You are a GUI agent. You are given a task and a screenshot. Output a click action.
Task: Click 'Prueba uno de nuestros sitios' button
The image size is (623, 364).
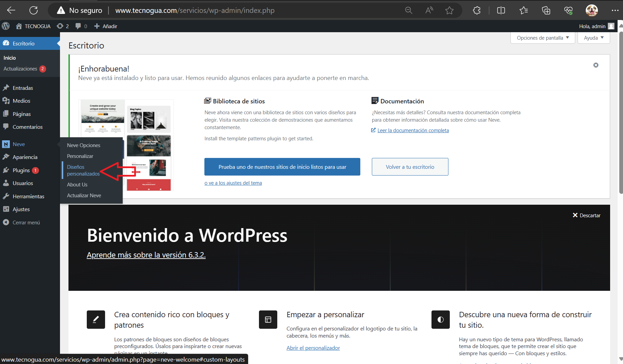click(x=282, y=167)
